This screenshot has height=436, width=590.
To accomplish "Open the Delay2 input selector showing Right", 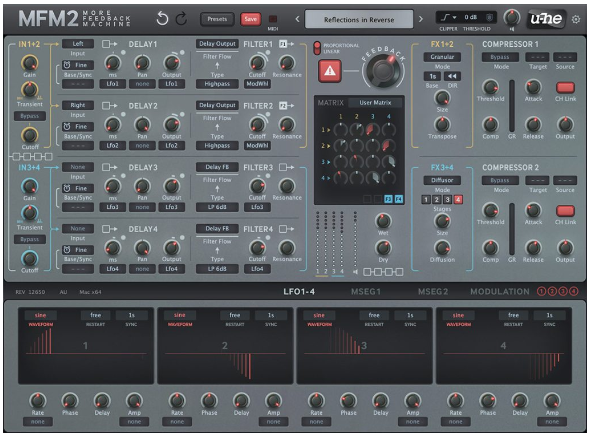I will tap(78, 105).
